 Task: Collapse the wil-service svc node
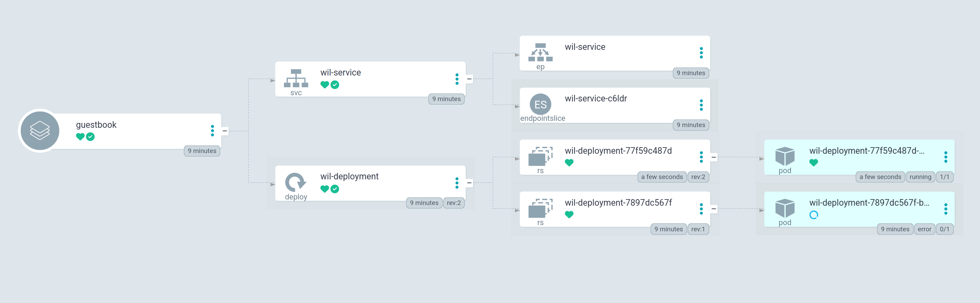point(469,79)
